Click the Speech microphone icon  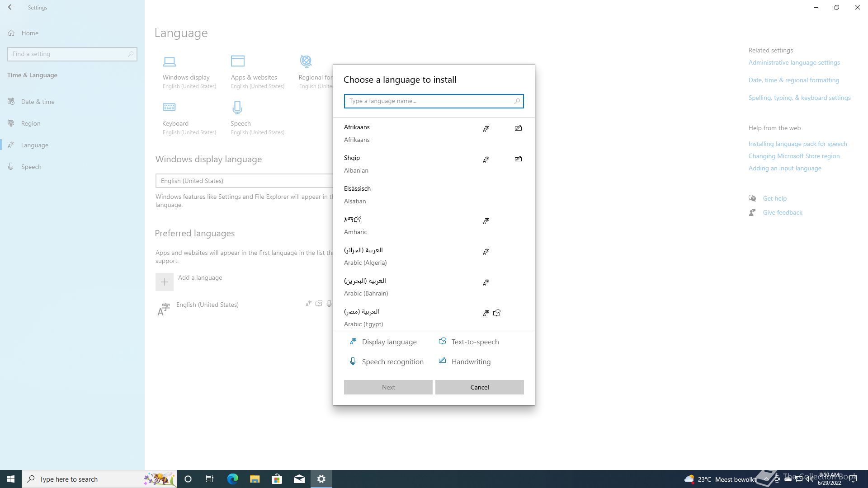click(x=237, y=108)
